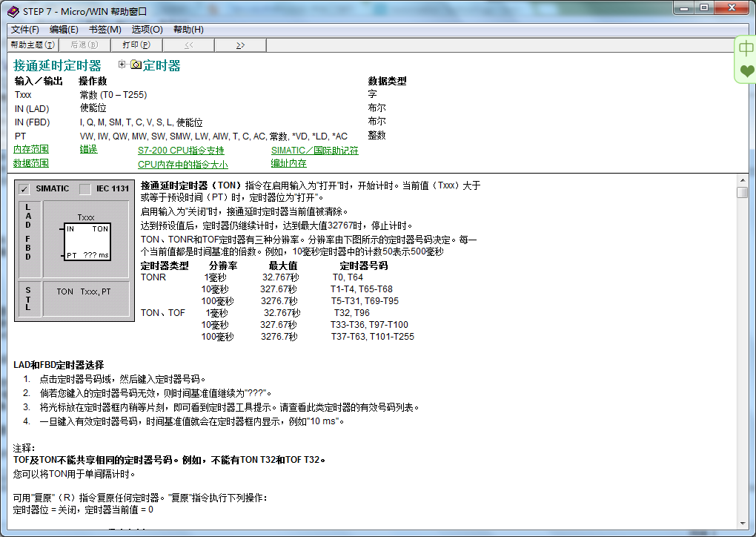This screenshot has width=756, height=537.
Task: Open the 选项(O) menu
Action: 147,30
